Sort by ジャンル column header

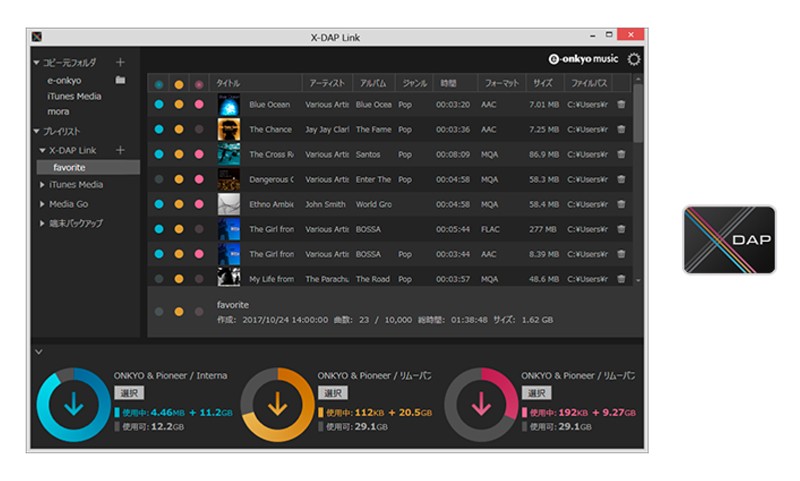click(x=414, y=83)
